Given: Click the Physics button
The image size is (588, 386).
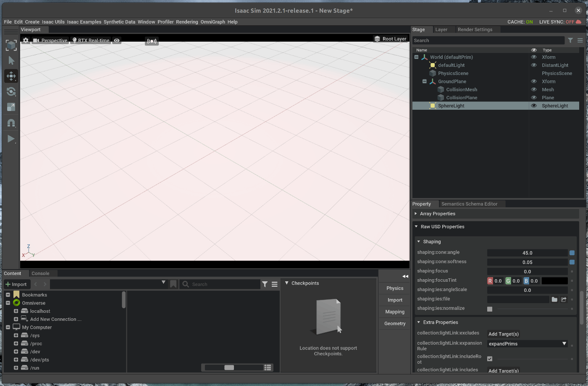Looking at the screenshot, I should pyautogui.click(x=395, y=288).
